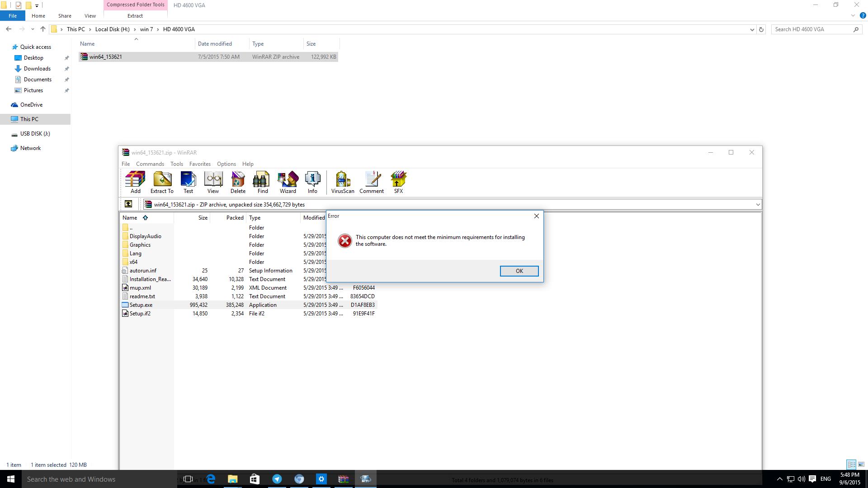Screen dimensions: 868x488
Task: Open the Explorer File tab
Action: click(x=13, y=16)
